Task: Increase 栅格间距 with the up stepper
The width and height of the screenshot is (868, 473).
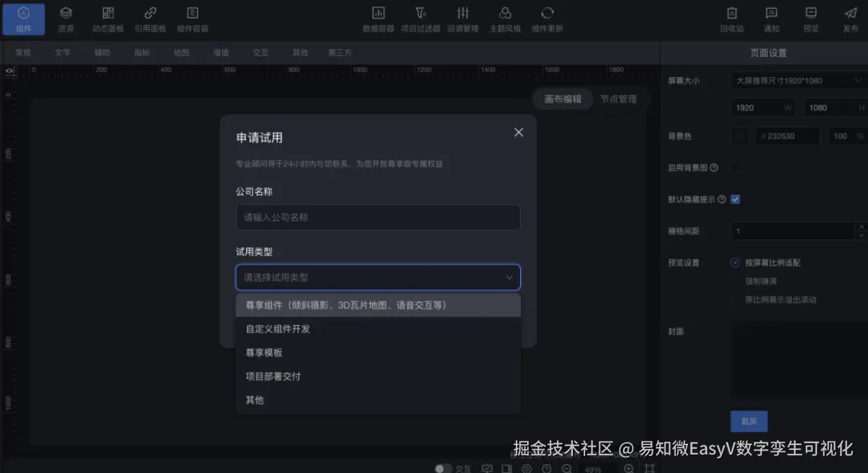Action: (x=861, y=226)
